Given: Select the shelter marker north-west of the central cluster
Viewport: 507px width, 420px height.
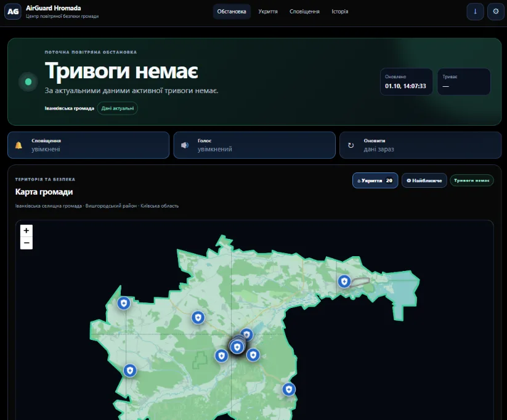Looking at the screenshot, I should (198, 318).
